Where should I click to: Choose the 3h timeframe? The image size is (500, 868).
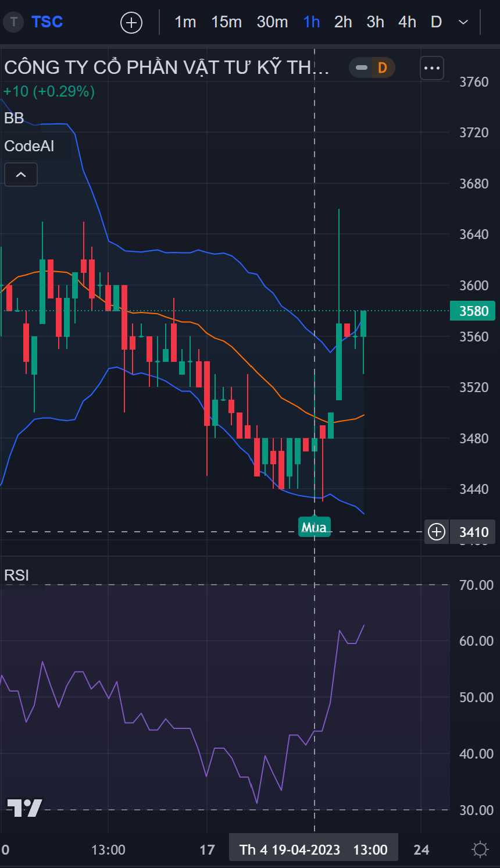click(x=375, y=22)
